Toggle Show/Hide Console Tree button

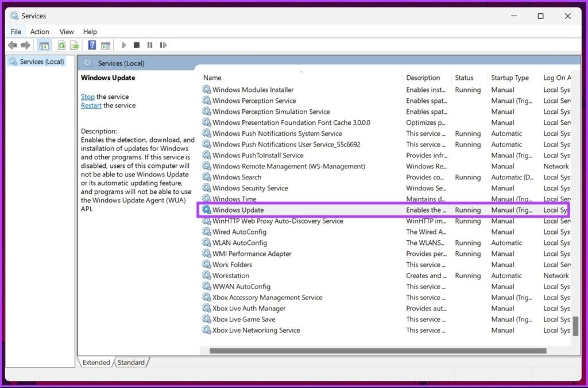click(44, 45)
